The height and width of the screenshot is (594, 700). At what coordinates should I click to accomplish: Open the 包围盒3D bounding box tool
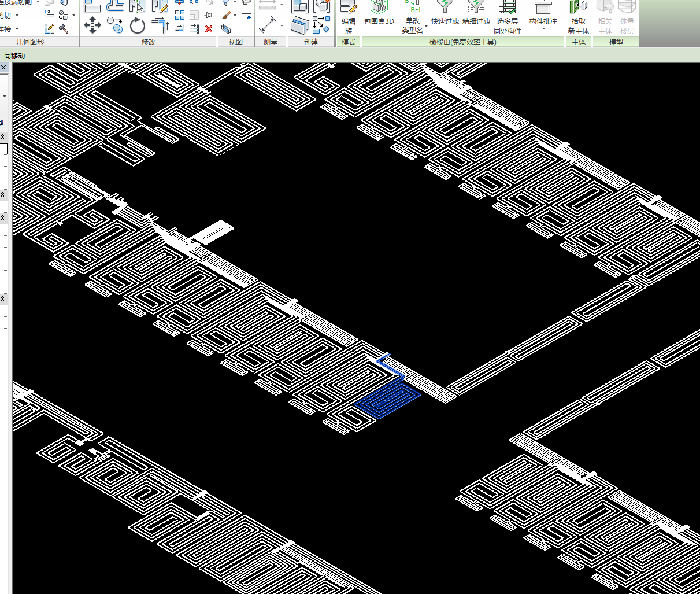click(x=379, y=14)
